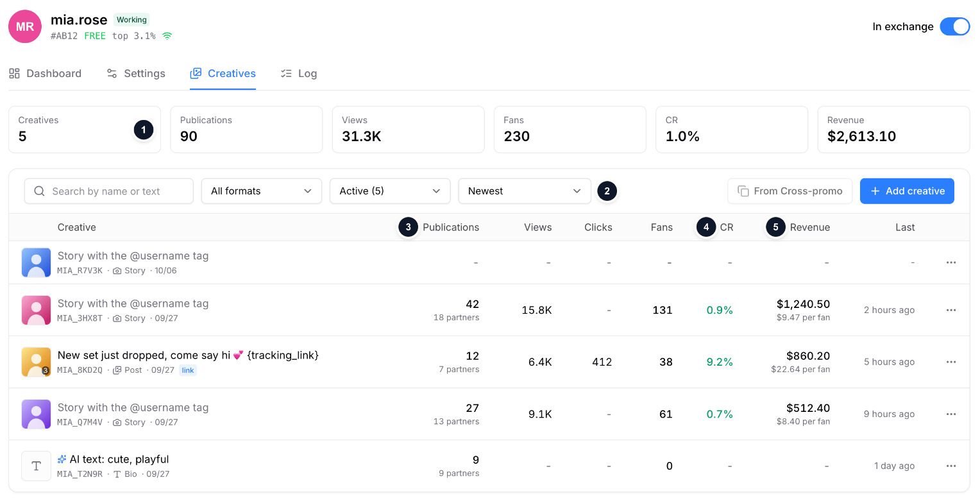Click the Revenue $2,613.10 summary card
980x503 pixels.
(893, 130)
